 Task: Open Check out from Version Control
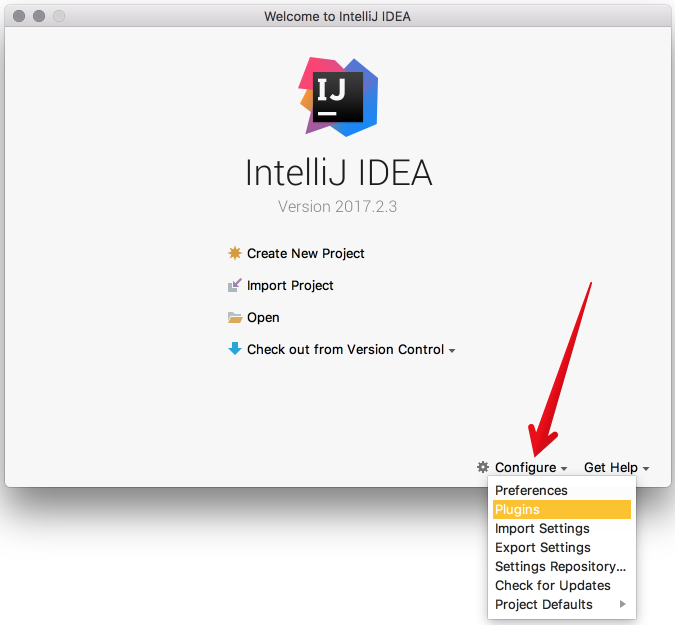click(x=345, y=350)
